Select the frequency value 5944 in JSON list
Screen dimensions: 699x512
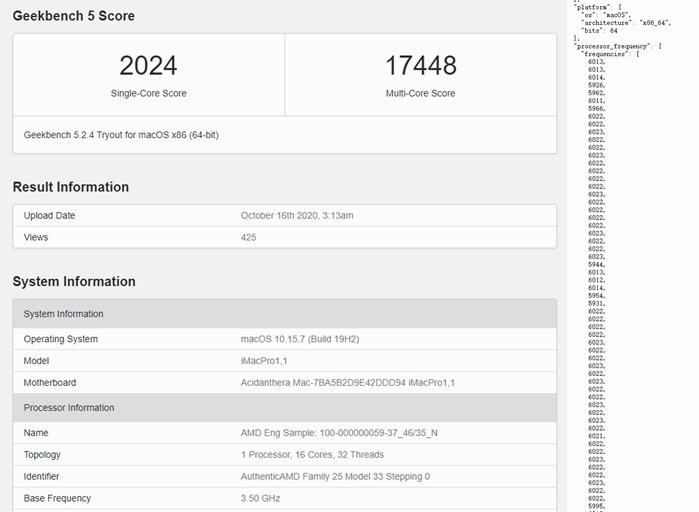pos(596,265)
